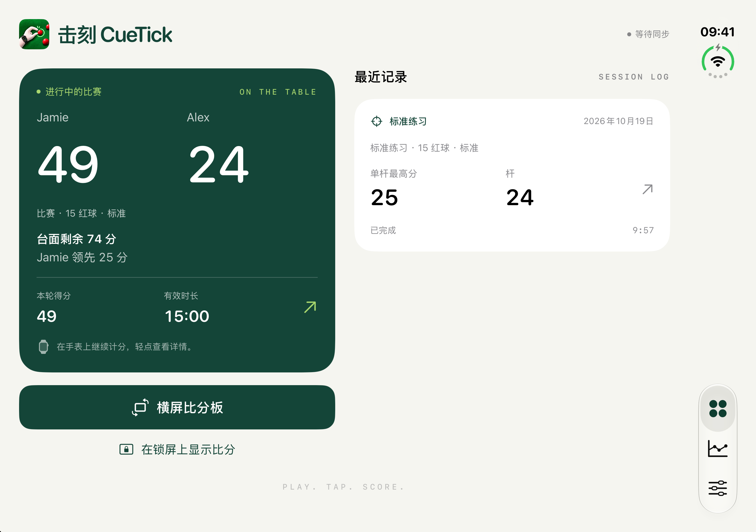Screen dimensions: 756x532
Task: Click the CueTick snooker app logo
Action: coord(34,34)
